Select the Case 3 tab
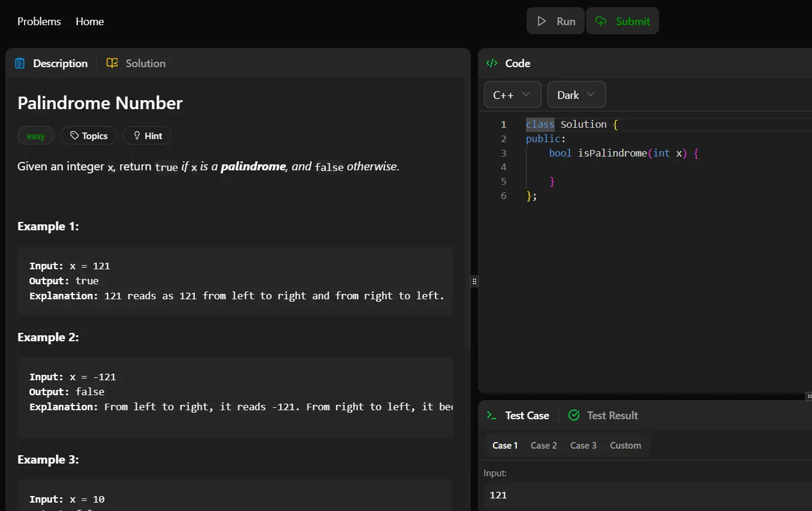 click(584, 445)
